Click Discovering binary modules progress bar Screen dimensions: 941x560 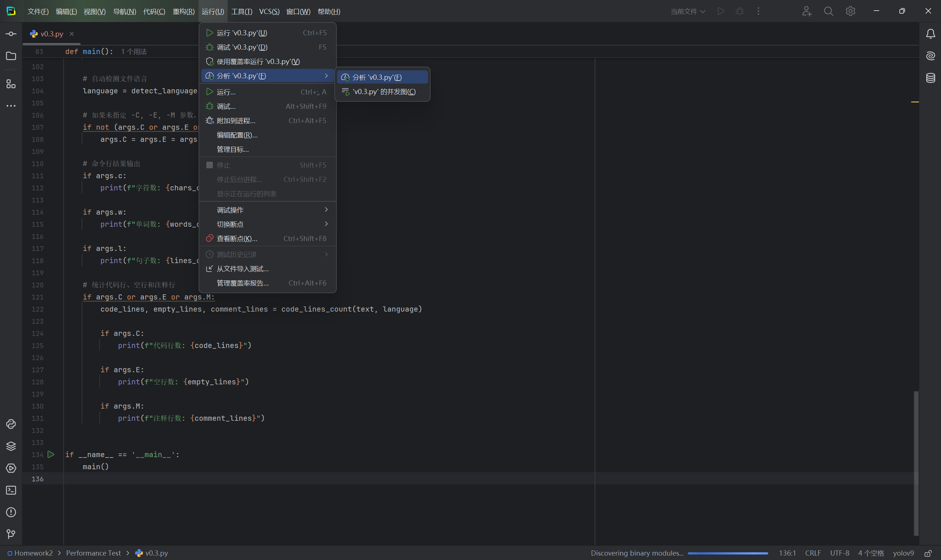pos(728,553)
